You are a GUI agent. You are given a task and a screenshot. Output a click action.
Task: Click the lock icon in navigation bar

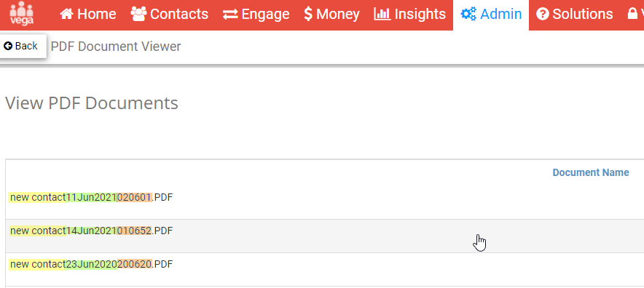click(632, 14)
